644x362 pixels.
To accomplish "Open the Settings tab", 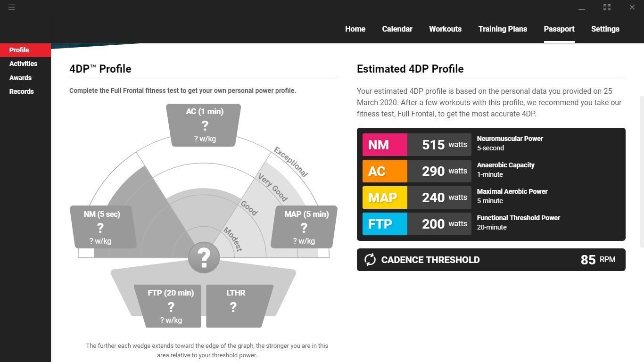I will (x=605, y=29).
